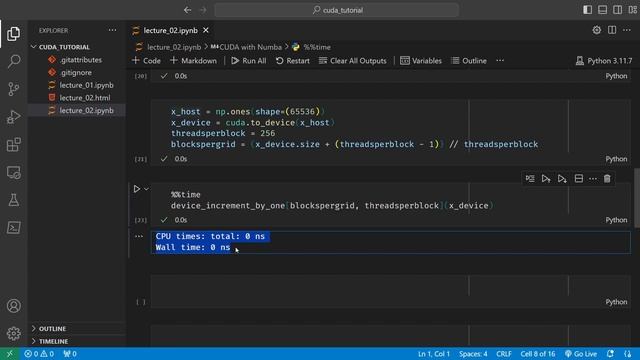Open .gitignore file
The height and width of the screenshot is (360, 640).
click(x=77, y=72)
